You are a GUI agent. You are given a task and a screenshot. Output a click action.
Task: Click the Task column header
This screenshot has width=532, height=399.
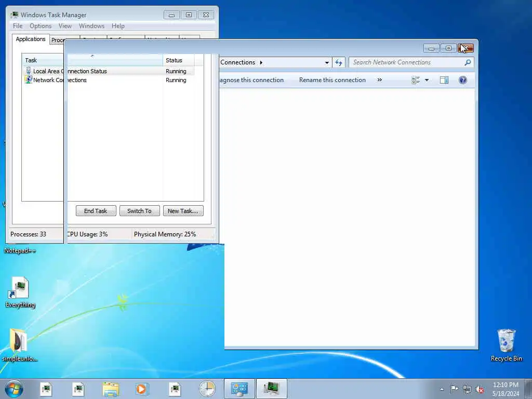pos(92,60)
